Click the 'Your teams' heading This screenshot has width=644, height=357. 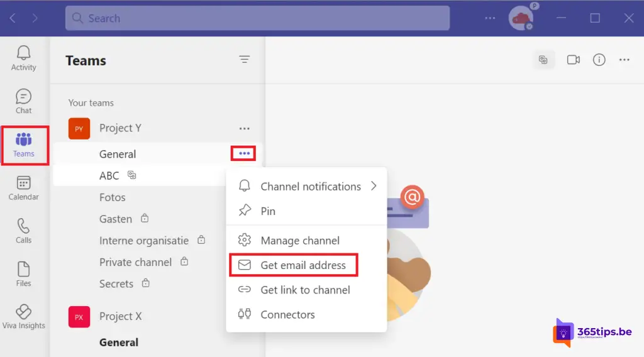tap(91, 103)
